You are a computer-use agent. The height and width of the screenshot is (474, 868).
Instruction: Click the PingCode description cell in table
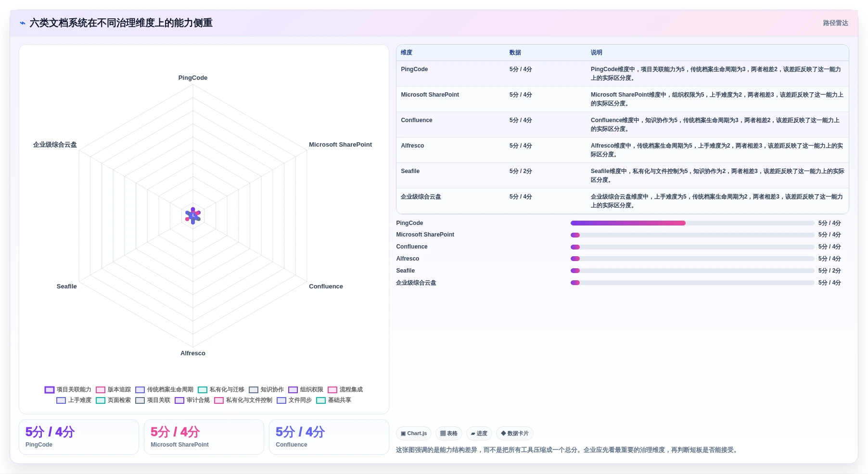[x=717, y=74]
